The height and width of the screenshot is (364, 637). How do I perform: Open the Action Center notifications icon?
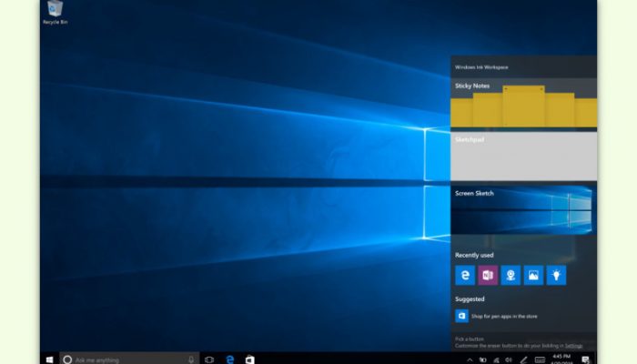point(585,359)
